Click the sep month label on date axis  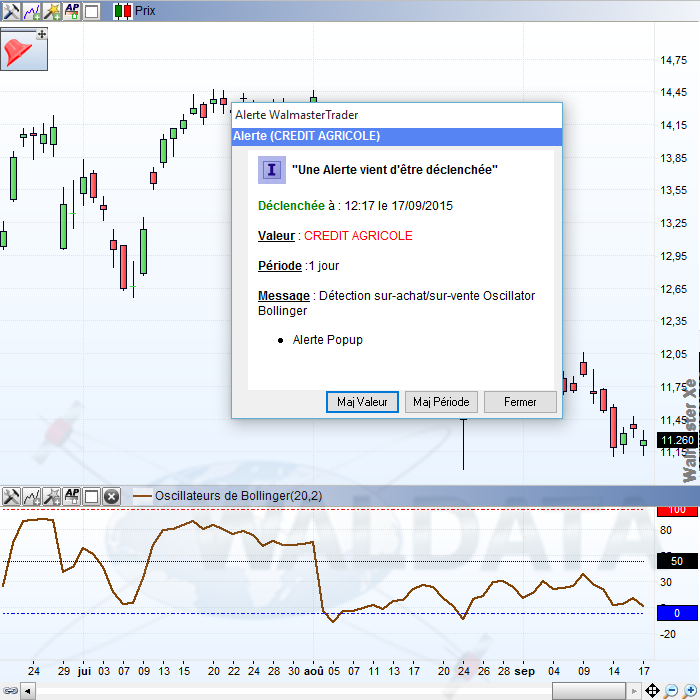pos(524,671)
